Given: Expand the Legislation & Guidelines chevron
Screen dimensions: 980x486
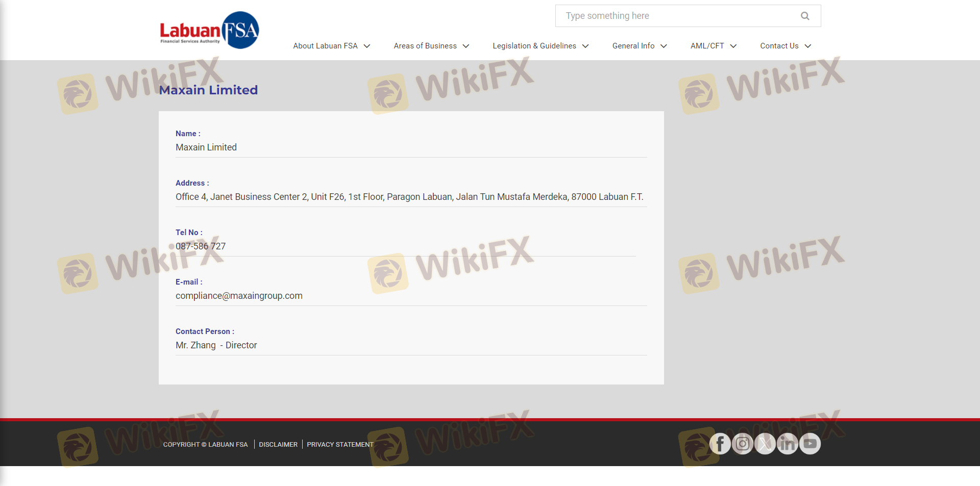Looking at the screenshot, I should [585, 46].
